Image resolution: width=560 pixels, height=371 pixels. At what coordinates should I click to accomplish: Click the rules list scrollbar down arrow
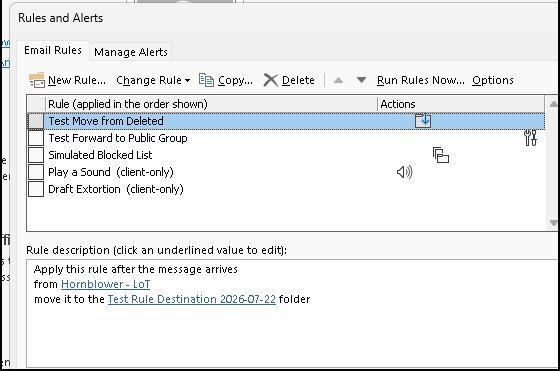(x=554, y=223)
